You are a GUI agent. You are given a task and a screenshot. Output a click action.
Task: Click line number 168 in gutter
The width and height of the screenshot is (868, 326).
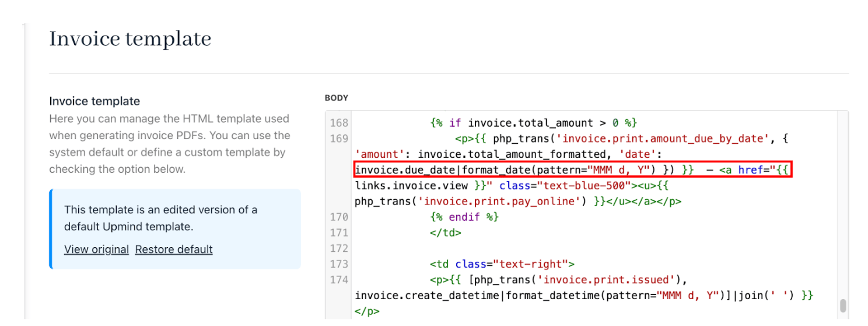tap(339, 123)
